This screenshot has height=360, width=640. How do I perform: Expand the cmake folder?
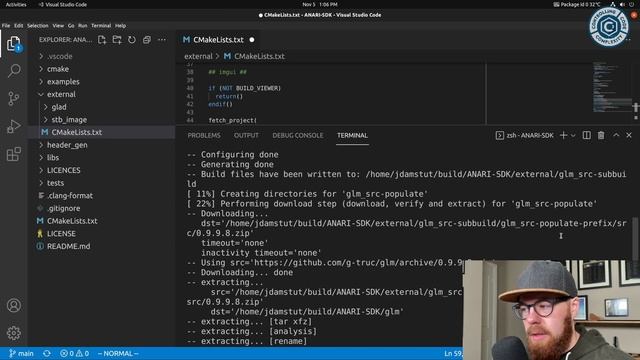click(x=101, y=69)
